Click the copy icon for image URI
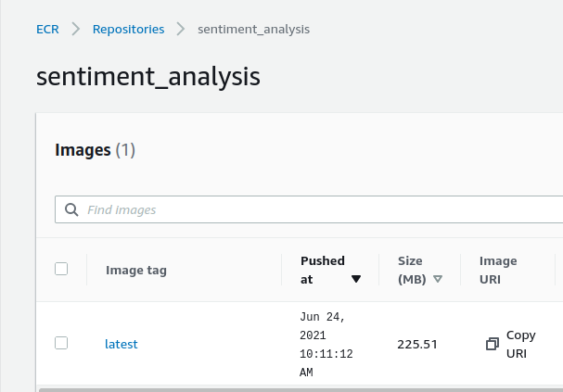Screen dimensions: 563x392 pos(493,344)
